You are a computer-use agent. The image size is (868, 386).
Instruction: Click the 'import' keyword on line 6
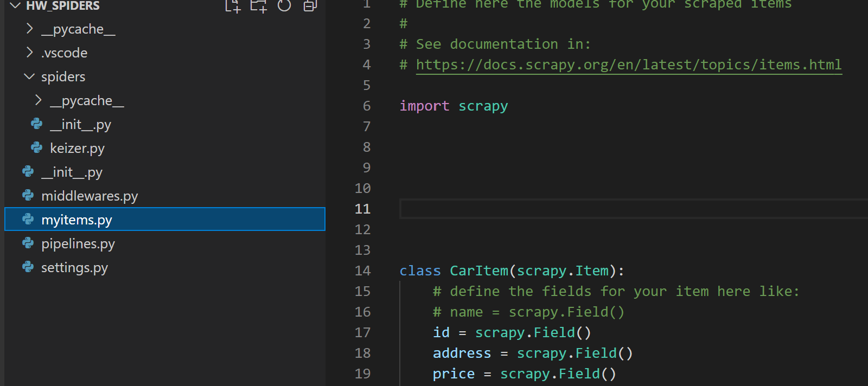tap(424, 106)
